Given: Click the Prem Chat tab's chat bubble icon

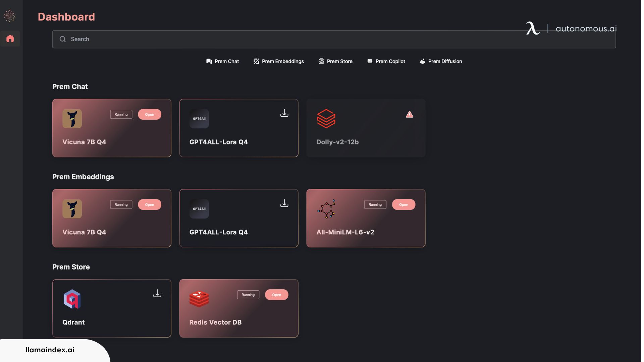Looking at the screenshot, I should (x=209, y=61).
